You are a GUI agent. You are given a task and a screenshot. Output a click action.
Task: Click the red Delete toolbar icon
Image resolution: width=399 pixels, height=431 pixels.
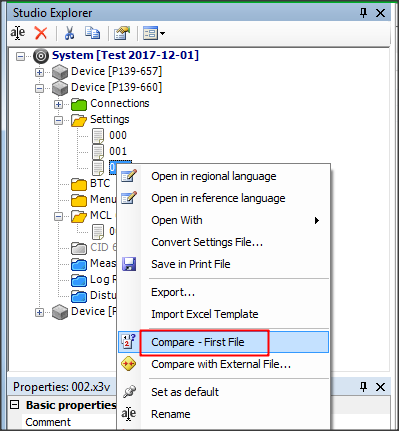click(41, 33)
